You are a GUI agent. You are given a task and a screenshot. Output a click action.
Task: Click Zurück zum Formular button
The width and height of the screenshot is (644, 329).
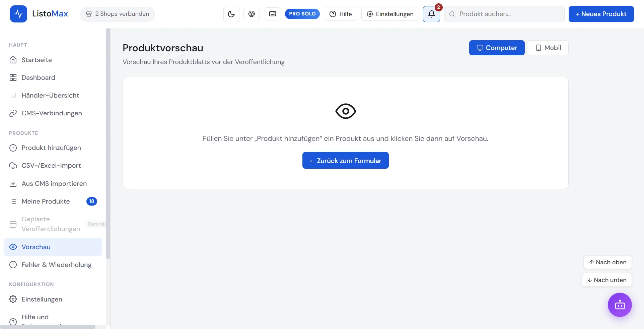pos(346,160)
